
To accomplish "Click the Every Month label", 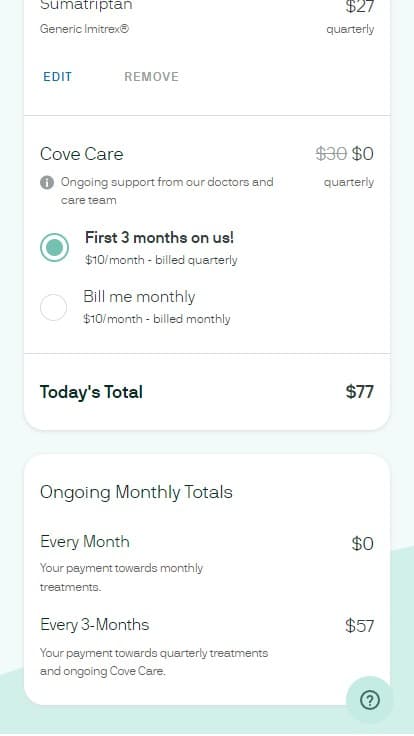I will click(x=84, y=542).
